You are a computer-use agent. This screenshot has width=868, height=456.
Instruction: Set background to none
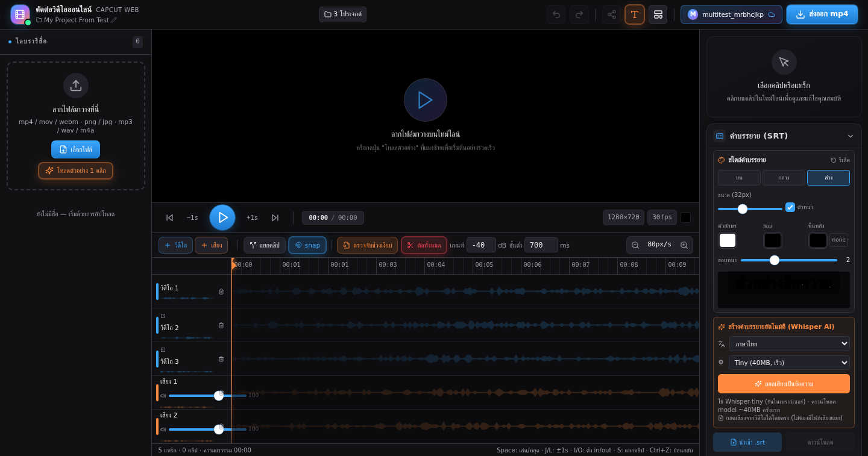838,240
